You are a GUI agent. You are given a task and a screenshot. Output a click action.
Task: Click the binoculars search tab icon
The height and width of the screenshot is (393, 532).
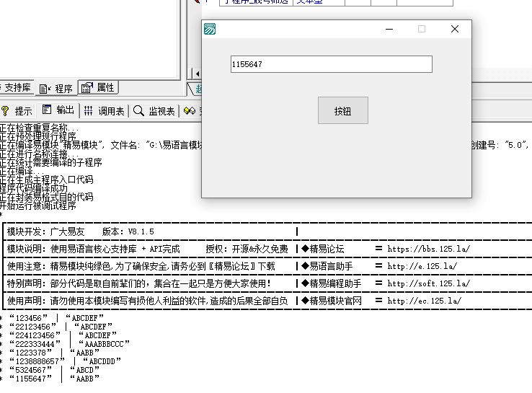click(x=190, y=111)
